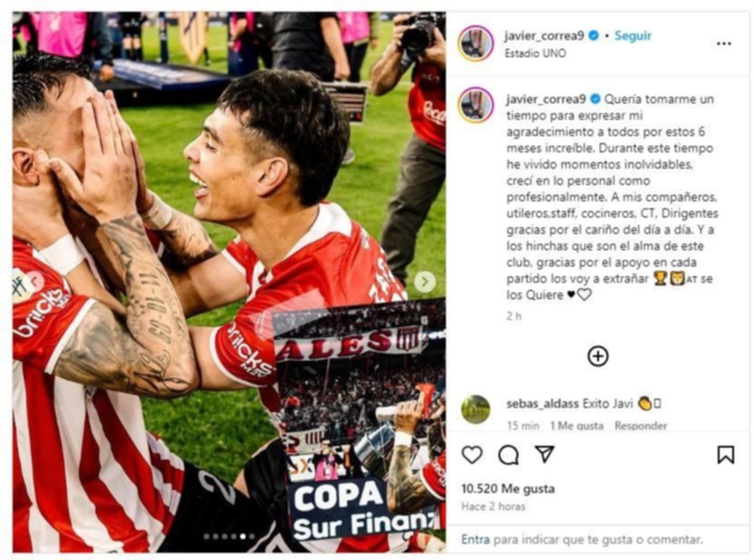Image resolution: width=754 pixels, height=560 pixels.
Task: Like the post with heart icon
Action: (472, 454)
